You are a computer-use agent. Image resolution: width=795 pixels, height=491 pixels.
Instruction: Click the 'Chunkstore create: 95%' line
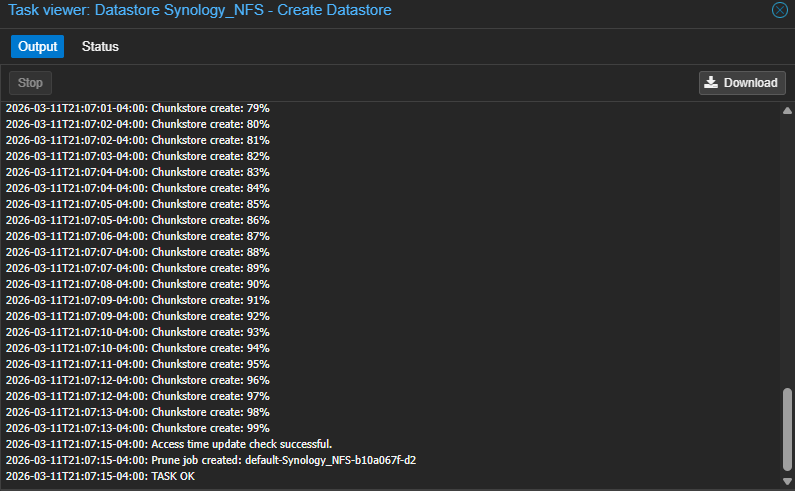(137, 364)
